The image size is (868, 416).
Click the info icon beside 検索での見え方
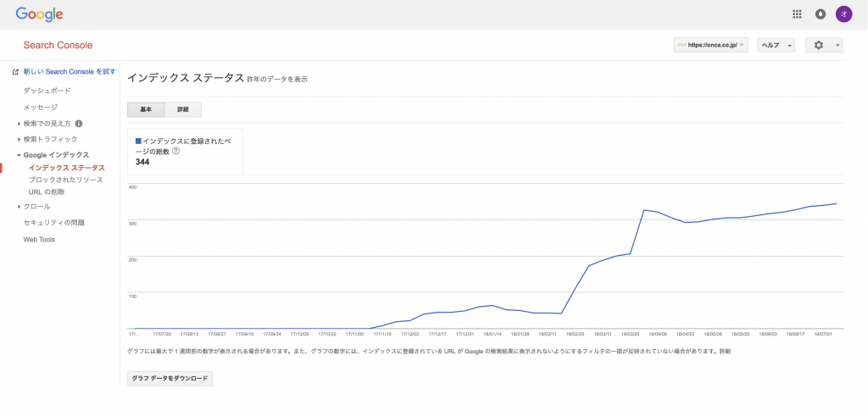point(79,123)
